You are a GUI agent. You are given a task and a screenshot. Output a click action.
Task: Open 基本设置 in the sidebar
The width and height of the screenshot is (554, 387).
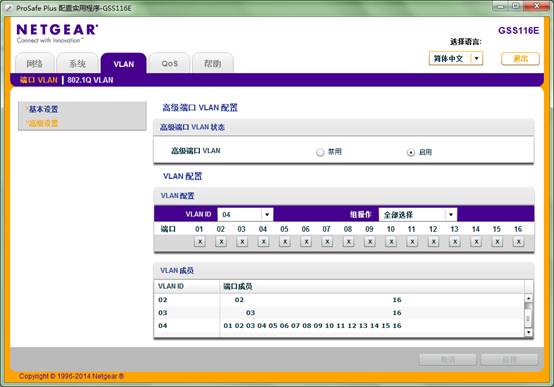pos(43,109)
